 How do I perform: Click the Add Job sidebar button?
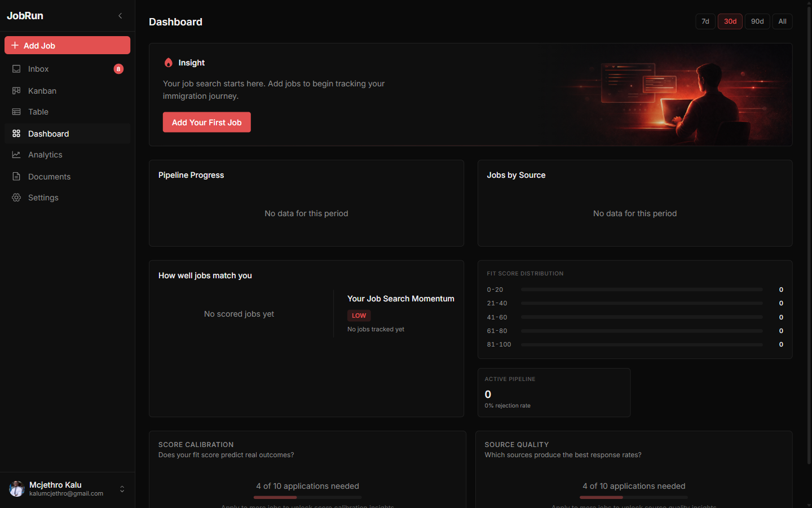tap(67, 45)
